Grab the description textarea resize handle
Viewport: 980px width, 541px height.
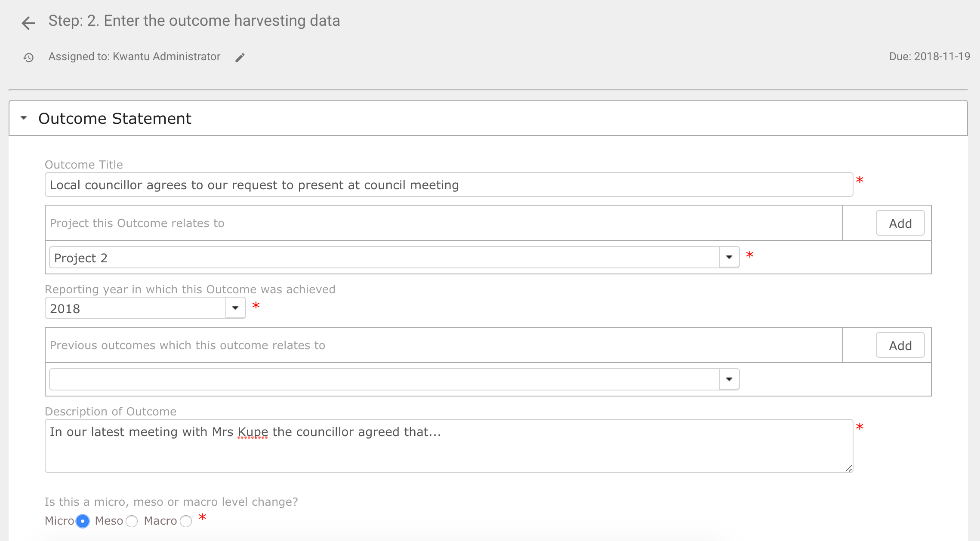848,468
